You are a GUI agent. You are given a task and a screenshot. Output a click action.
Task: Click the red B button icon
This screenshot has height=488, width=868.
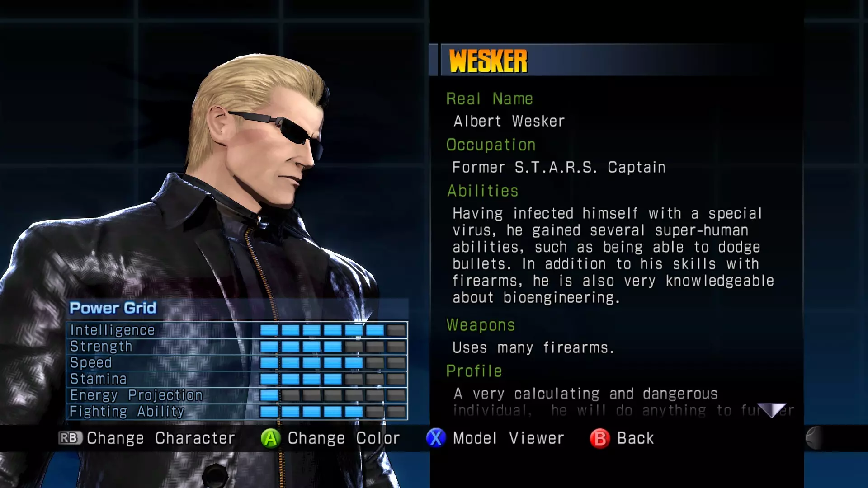600,438
